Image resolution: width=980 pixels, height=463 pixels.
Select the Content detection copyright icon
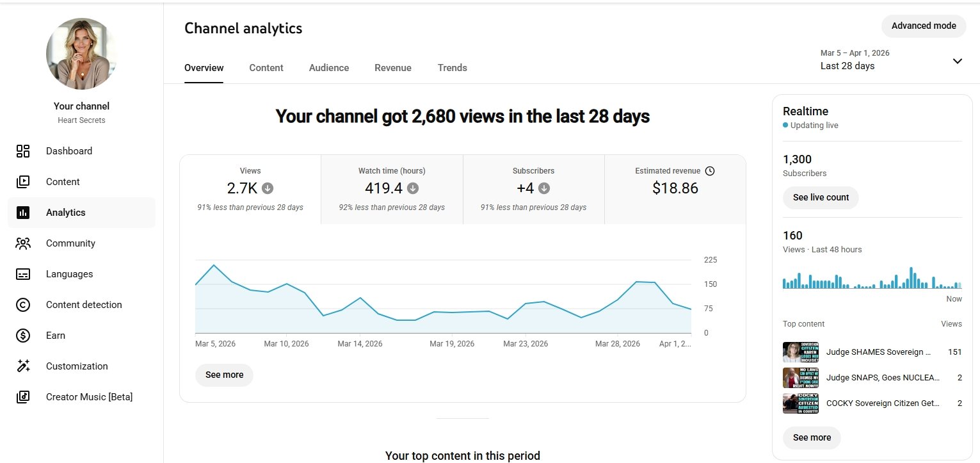point(23,305)
